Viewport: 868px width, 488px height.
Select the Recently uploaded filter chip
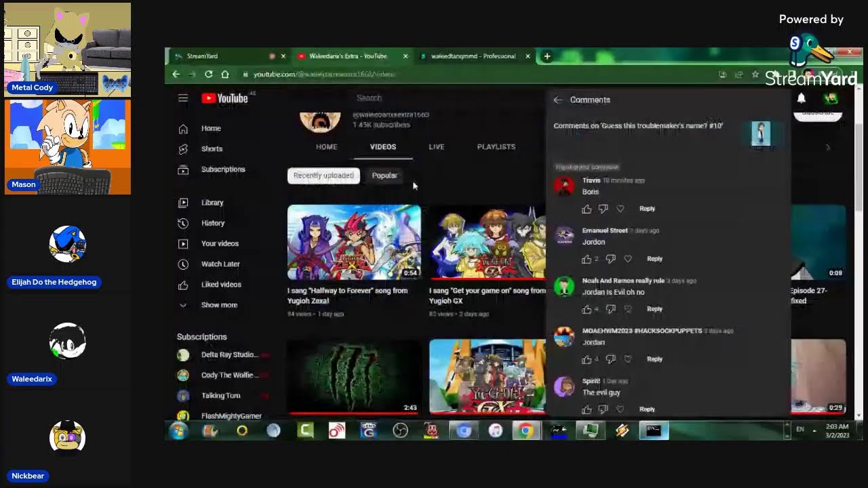[x=323, y=176]
